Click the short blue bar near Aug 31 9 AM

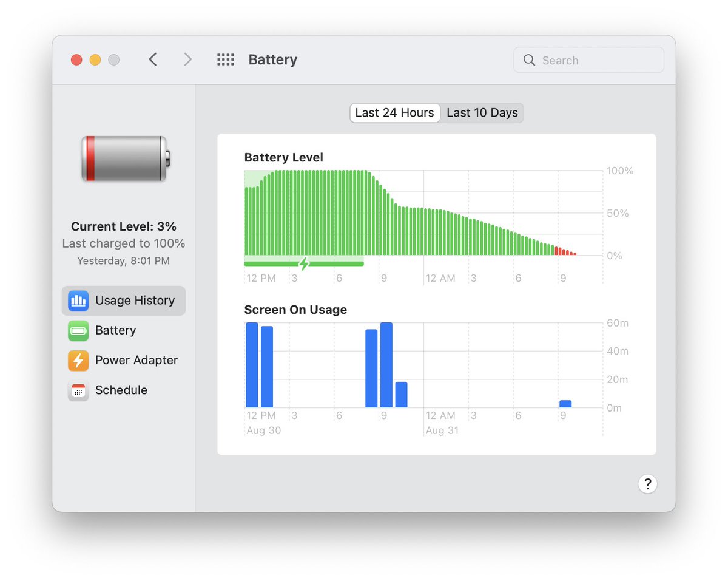tap(565, 404)
